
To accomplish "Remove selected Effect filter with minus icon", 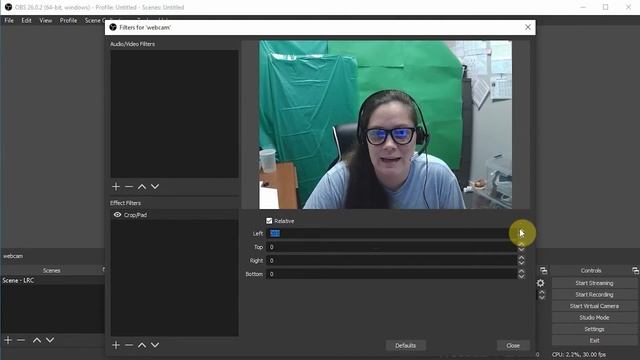I will [x=129, y=345].
